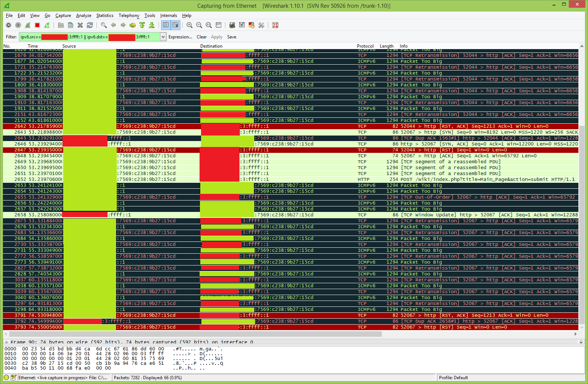Restart the running live capture

[x=47, y=25]
